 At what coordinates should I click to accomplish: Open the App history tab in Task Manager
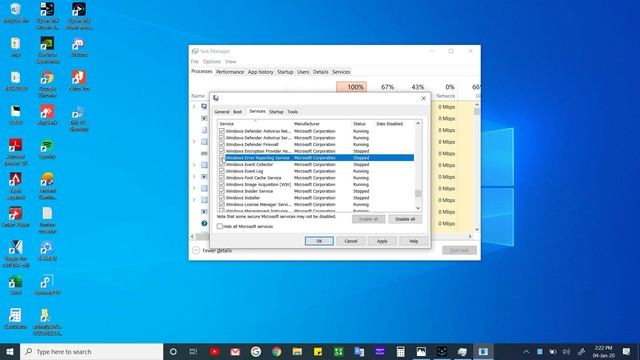pyautogui.click(x=260, y=72)
